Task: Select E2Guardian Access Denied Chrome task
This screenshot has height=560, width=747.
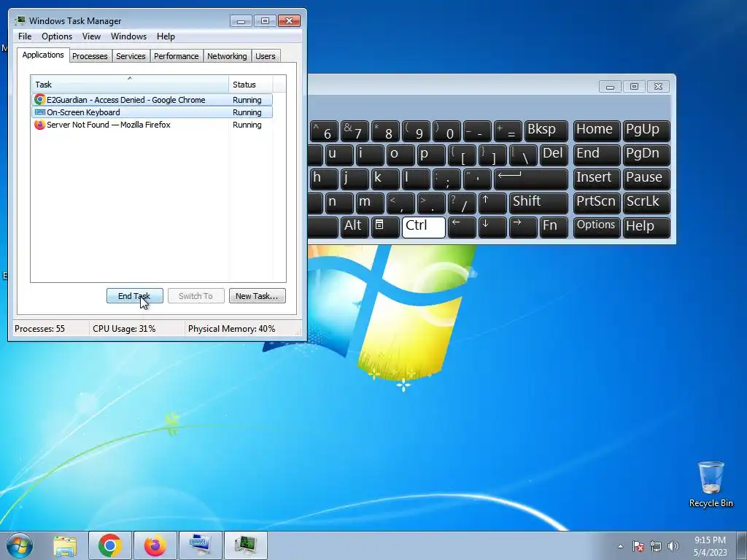Action: click(152, 100)
